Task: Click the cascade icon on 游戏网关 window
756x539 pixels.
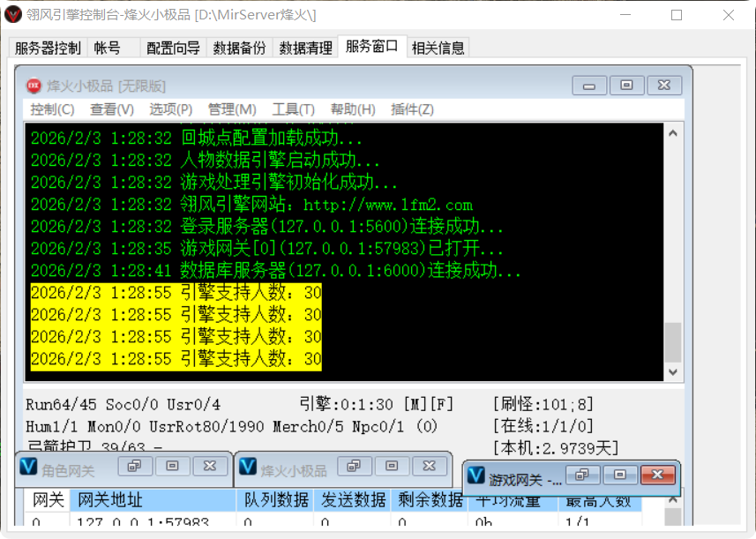Action: 581,475
